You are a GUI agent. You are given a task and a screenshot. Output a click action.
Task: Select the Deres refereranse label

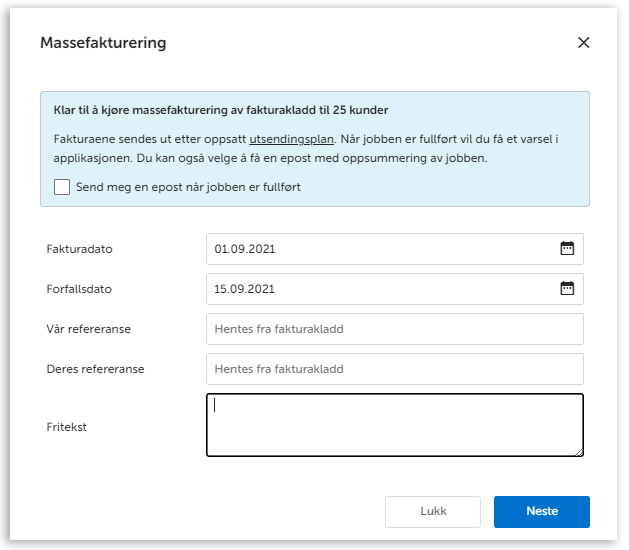pos(96,369)
